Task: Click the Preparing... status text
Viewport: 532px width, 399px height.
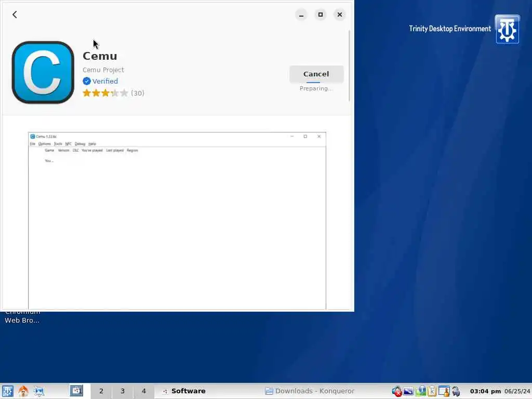Action: [x=316, y=88]
